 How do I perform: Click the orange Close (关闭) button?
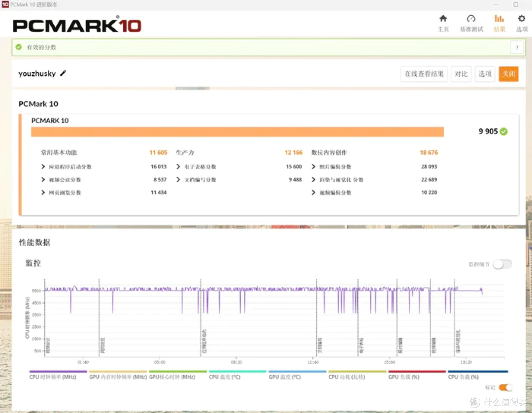(508, 74)
